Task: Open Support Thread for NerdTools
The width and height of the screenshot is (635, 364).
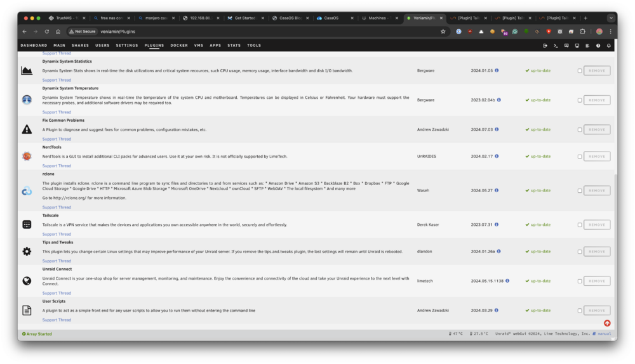Action: click(x=57, y=166)
